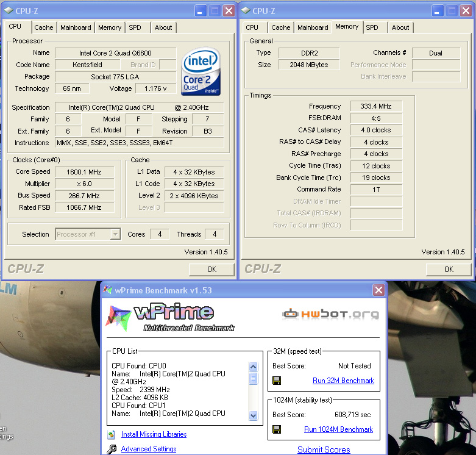Click the memory Size 2048 MBytes field
Image resolution: width=476 pixels, height=455 pixels.
309,65
